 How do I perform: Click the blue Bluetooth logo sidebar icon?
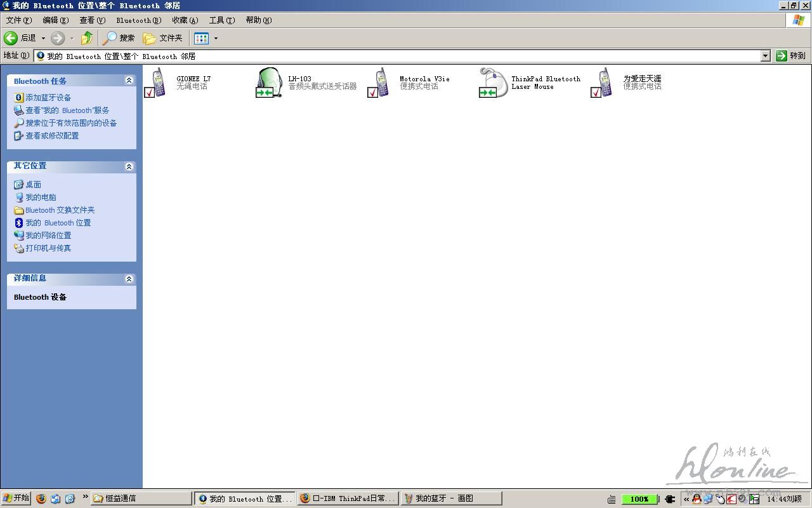click(19, 223)
